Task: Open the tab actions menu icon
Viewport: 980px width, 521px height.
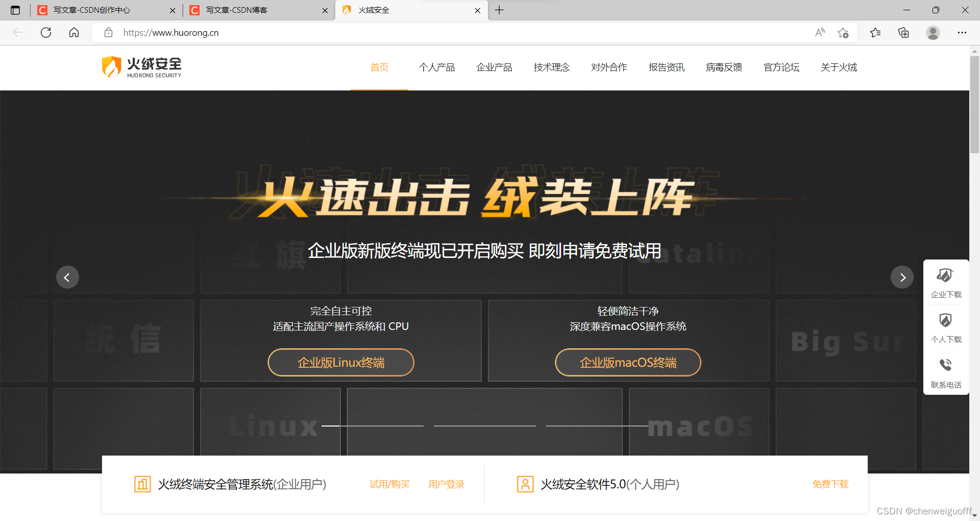Action: tap(15, 10)
